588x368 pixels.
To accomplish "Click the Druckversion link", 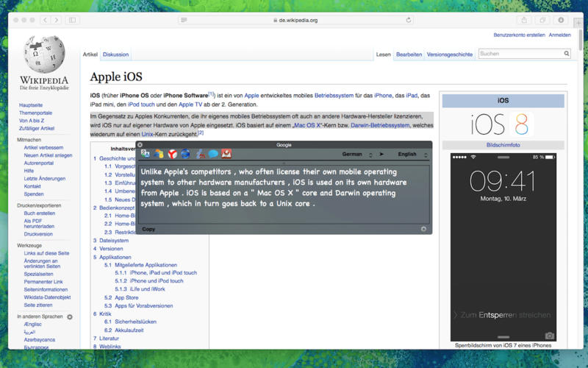I will tap(38, 234).
